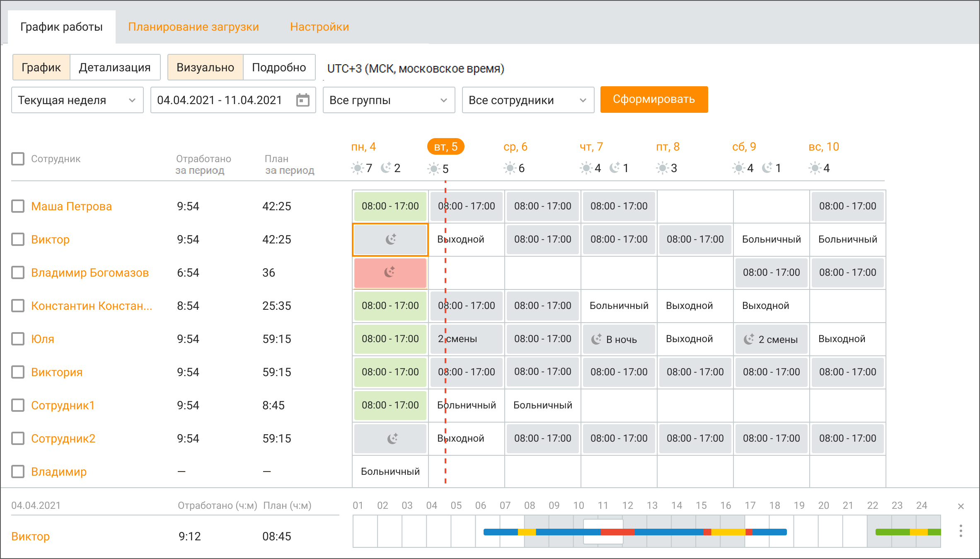Screen dimensions: 980x559
Task: Check the box next to Виктор
Action: [x=18, y=239]
